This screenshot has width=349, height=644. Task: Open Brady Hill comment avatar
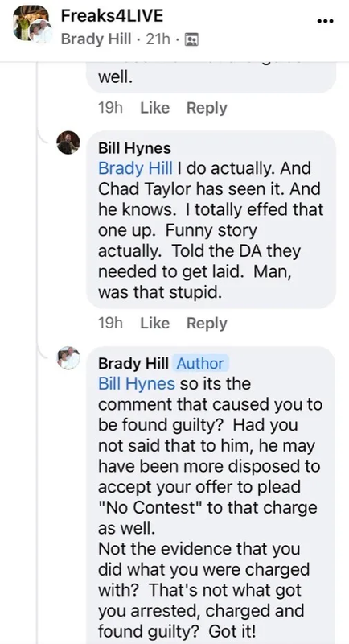(68, 357)
